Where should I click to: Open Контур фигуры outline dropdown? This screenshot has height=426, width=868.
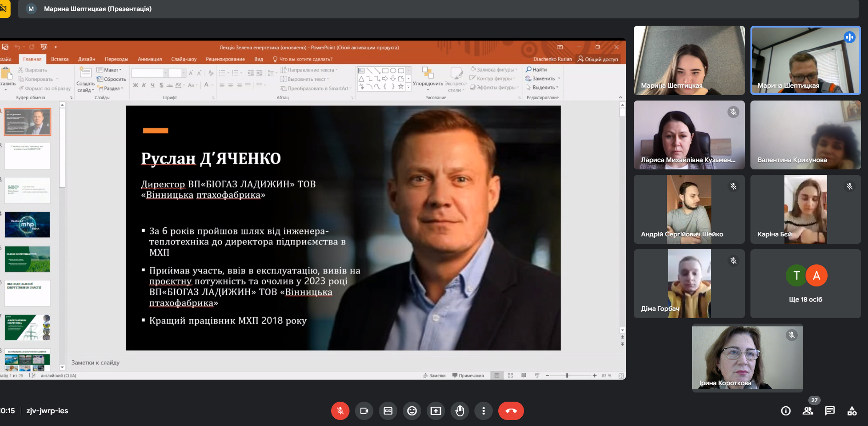click(x=492, y=78)
